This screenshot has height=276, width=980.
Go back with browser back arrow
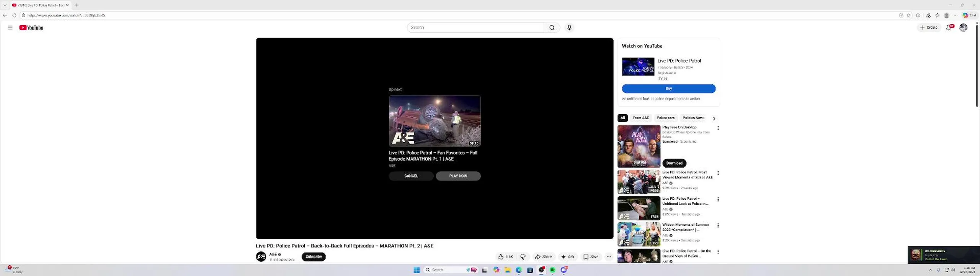tap(5, 15)
